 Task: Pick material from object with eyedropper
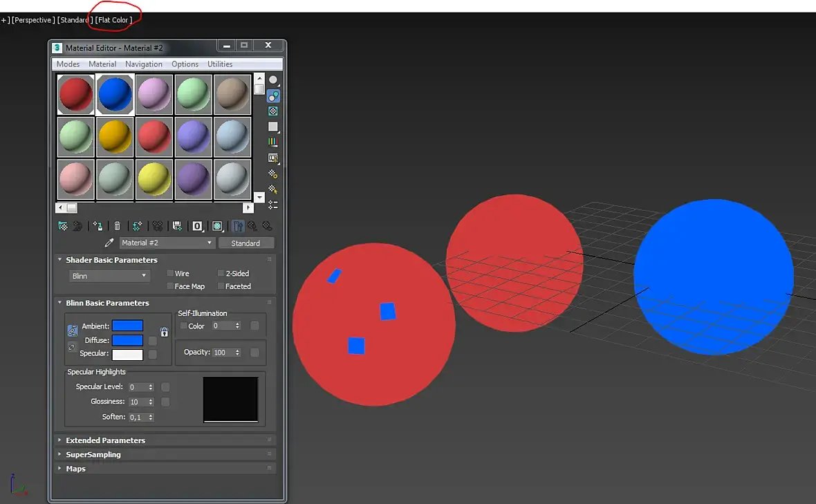tap(109, 243)
